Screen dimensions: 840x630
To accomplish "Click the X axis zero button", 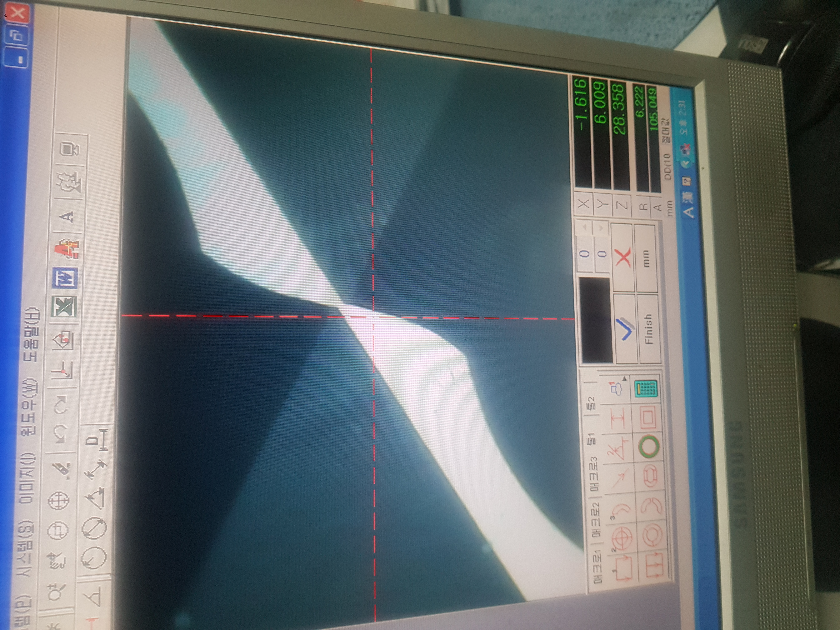I will pyautogui.click(x=584, y=204).
